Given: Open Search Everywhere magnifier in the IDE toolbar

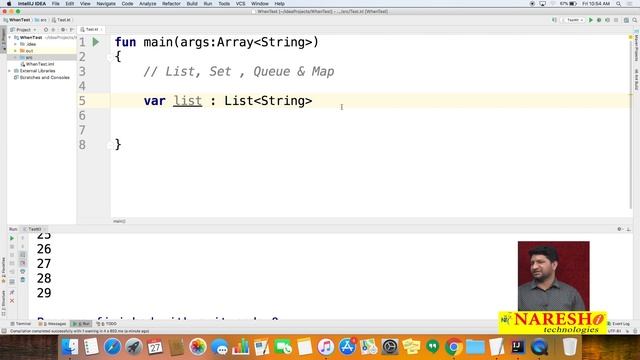Looking at the screenshot, I should tap(635, 20).
